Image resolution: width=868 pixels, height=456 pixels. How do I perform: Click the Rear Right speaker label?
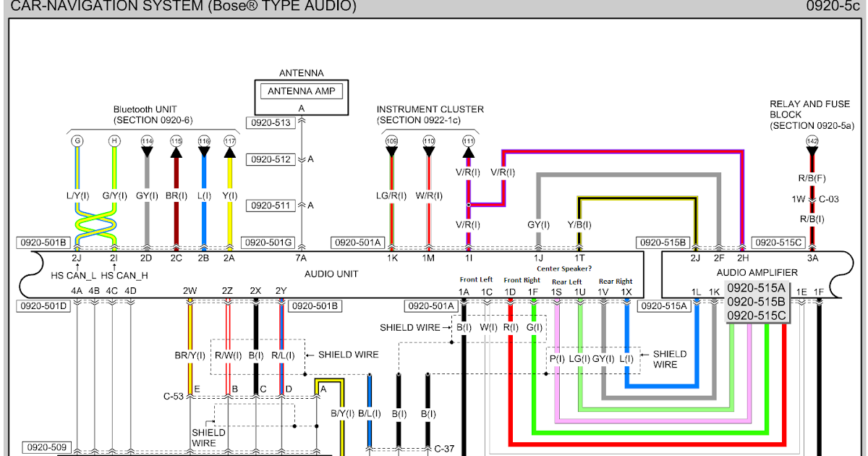point(615,281)
